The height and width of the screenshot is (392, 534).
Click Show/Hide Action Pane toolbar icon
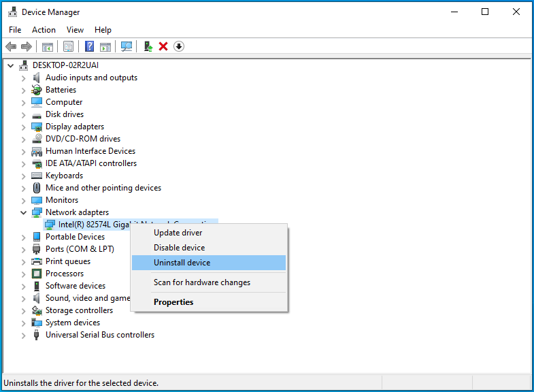click(105, 47)
